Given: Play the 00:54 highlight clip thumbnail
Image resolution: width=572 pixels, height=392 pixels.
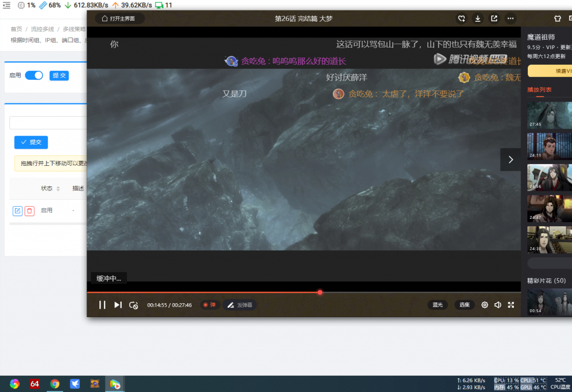Looking at the screenshot, I should coord(550,302).
